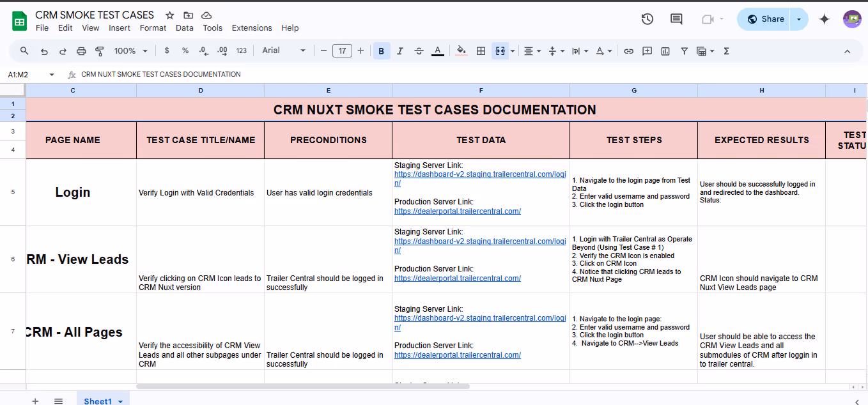The image size is (868, 405).
Task: Increase decimal places
Action: [222, 51]
